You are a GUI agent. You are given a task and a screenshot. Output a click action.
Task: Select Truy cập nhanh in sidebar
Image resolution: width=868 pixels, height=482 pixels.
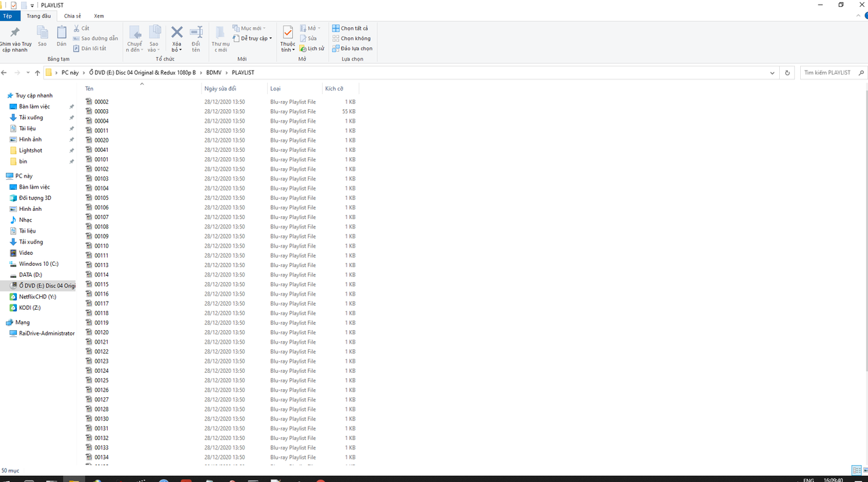[34, 96]
